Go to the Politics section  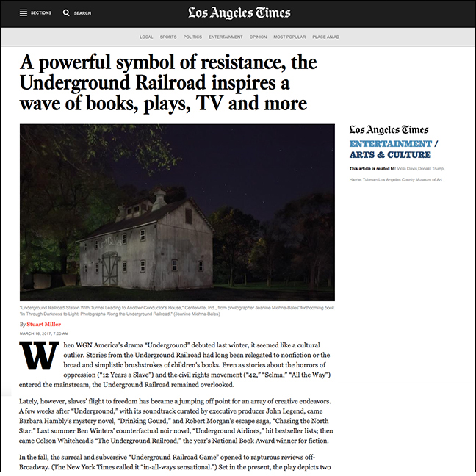click(x=192, y=37)
